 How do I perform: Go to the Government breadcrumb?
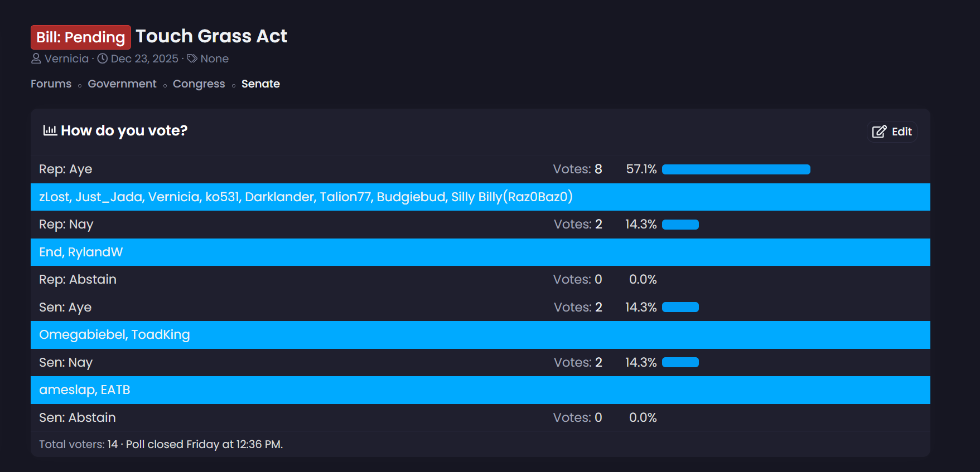(x=122, y=84)
